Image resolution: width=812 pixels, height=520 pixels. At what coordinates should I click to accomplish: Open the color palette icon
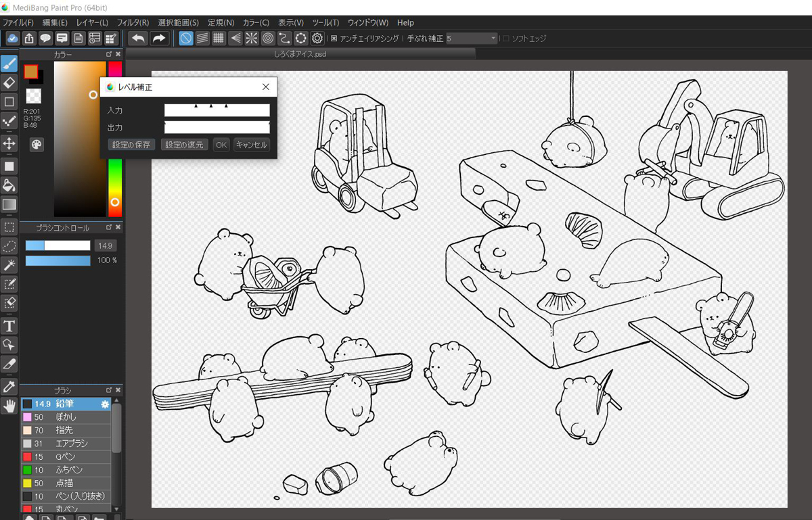[37, 145]
